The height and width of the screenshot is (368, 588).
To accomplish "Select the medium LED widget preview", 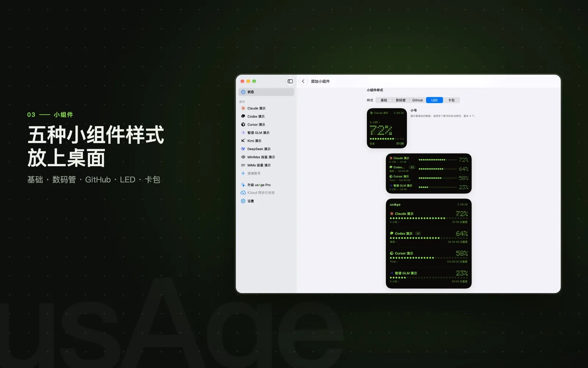I will click(429, 173).
